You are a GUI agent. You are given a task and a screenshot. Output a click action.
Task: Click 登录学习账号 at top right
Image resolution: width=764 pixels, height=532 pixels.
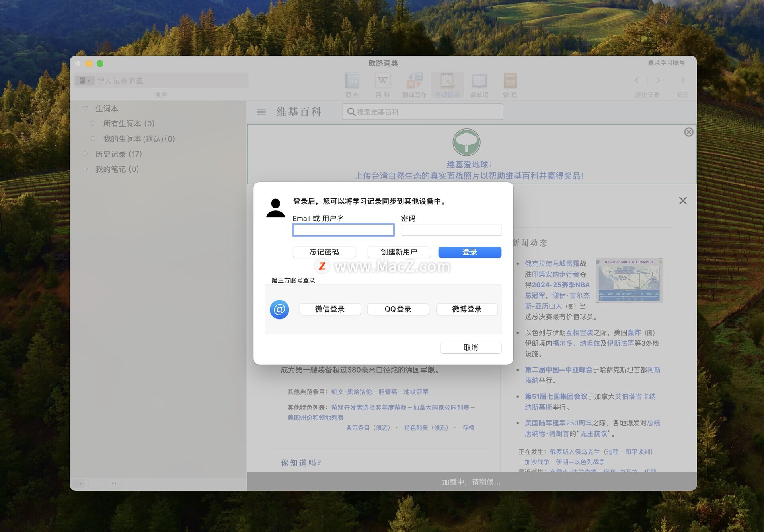click(x=666, y=63)
